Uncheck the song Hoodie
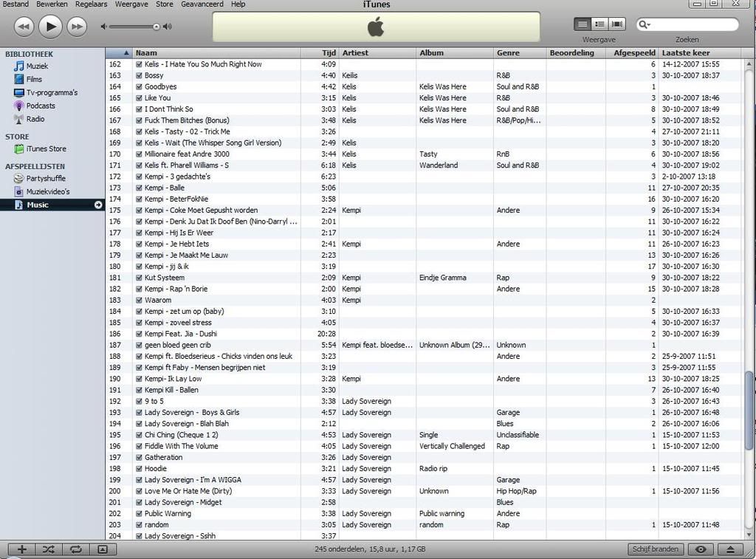This screenshot has width=756, height=559. pyautogui.click(x=139, y=469)
